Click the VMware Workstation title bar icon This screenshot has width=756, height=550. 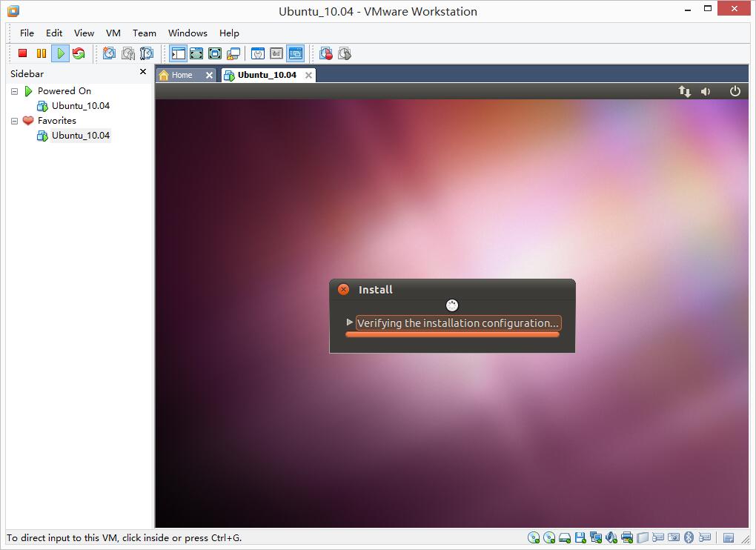13,10
